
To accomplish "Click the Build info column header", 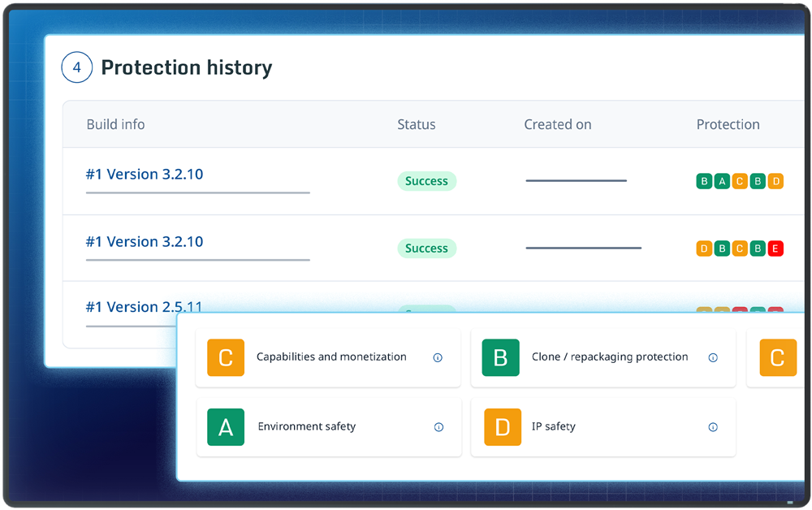I will click(x=115, y=124).
